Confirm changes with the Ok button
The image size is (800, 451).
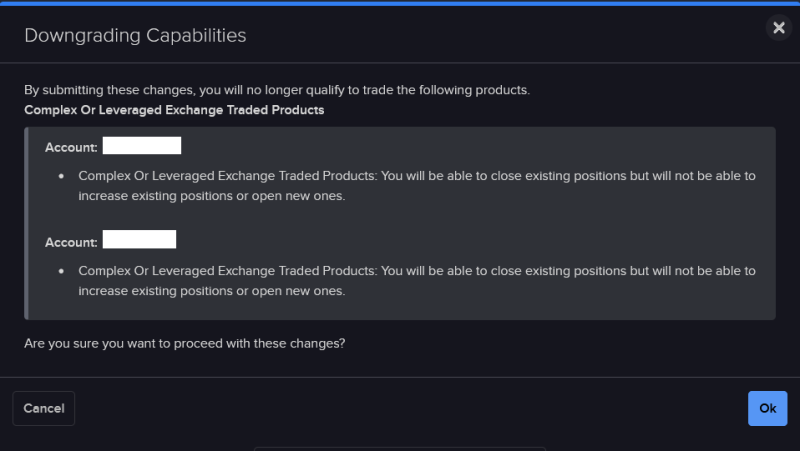[767, 408]
